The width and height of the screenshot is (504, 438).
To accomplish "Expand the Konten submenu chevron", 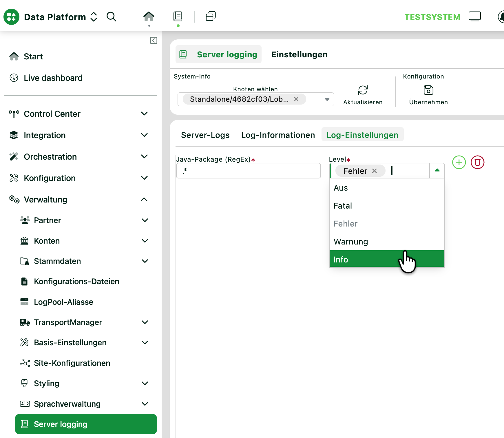I will click(x=145, y=241).
